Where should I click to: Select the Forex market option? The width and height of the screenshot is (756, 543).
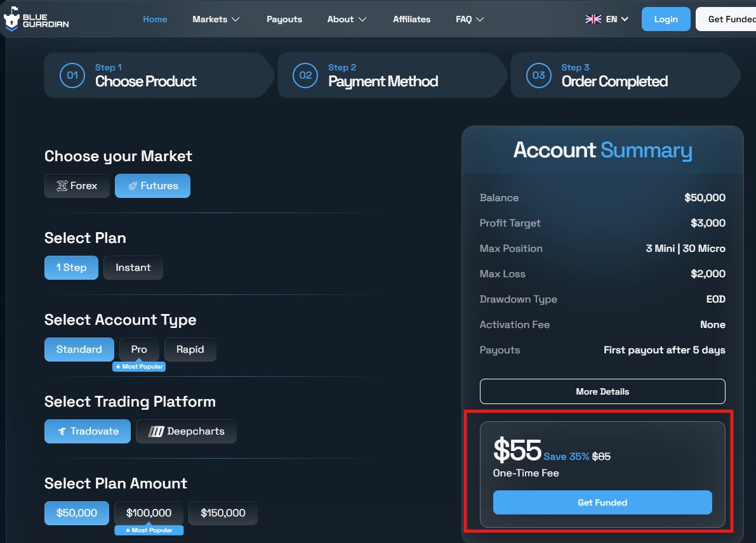coord(77,185)
